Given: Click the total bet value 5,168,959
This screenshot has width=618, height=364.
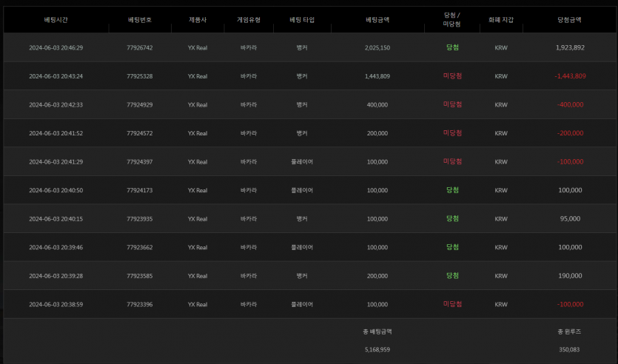Looking at the screenshot, I should (x=377, y=349).
